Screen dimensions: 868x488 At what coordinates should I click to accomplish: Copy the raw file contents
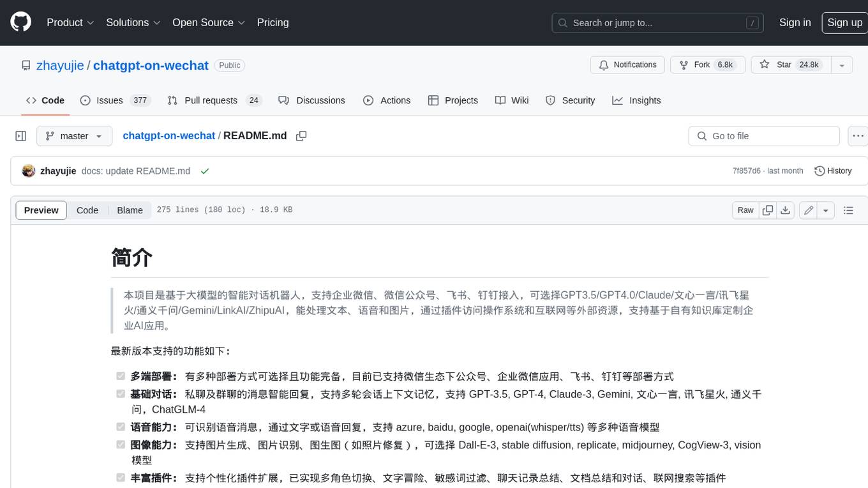[768, 210]
